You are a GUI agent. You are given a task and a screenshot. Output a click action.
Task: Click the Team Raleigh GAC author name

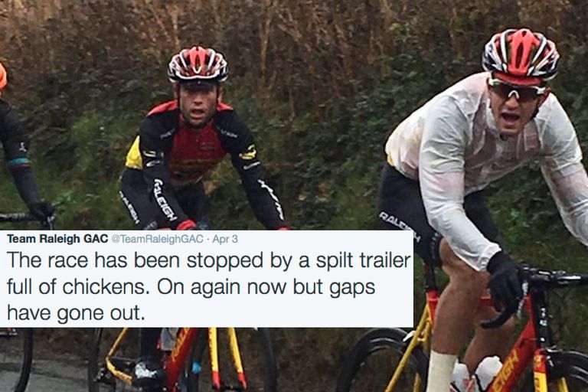point(57,239)
